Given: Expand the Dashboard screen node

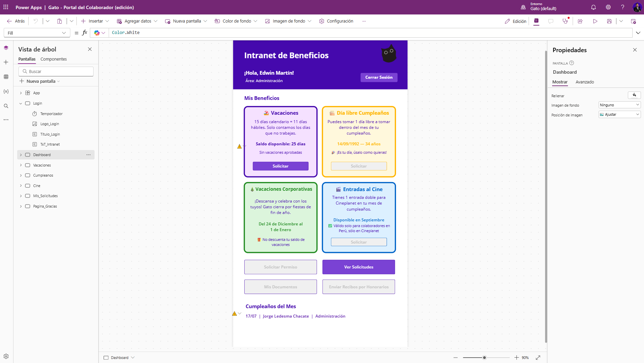Looking at the screenshot, I should point(21,155).
